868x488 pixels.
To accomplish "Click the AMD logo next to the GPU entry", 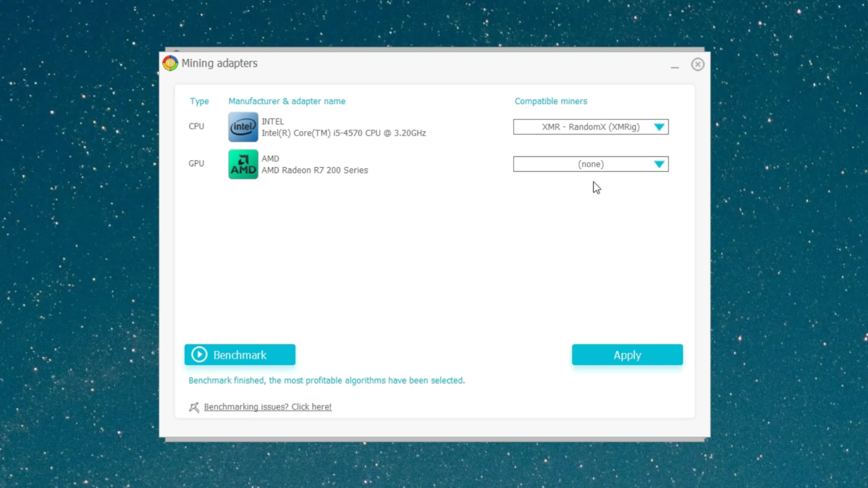I will click(x=242, y=164).
